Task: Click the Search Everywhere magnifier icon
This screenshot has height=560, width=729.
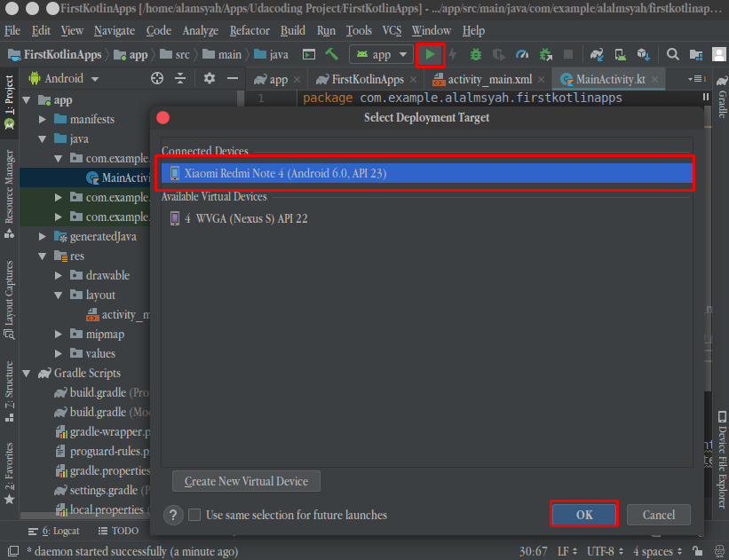Action: (x=672, y=54)
